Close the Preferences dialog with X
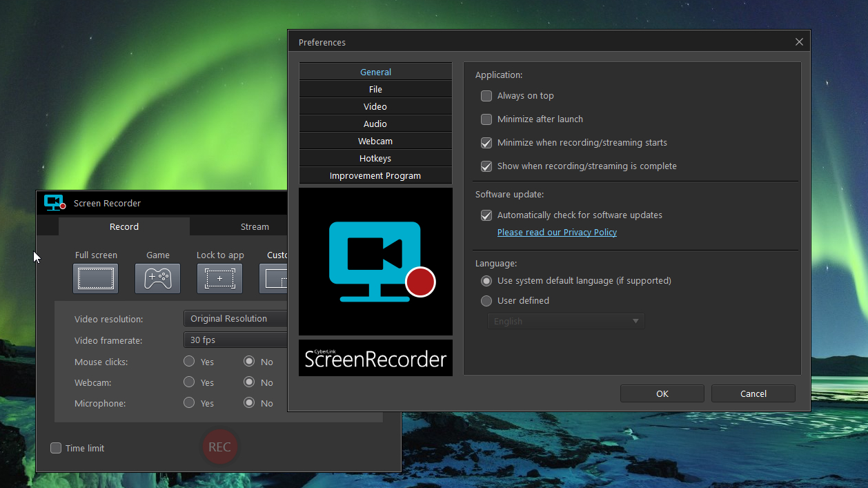This screenshot has width=868, height=488. click(x=799, y=42)
